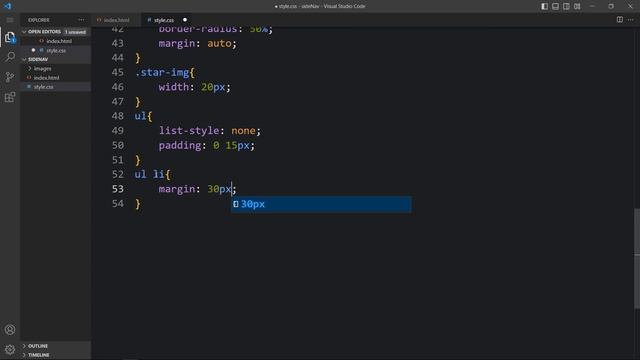Click 'margin: auto' value on line 43

tap(219, 43)
